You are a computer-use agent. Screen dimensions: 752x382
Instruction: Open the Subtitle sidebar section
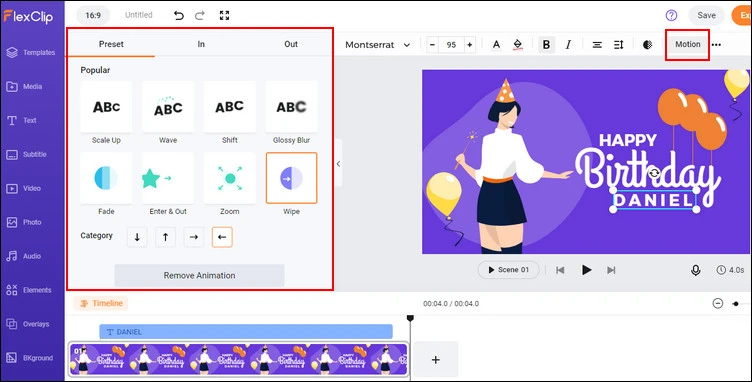point(27,155)
